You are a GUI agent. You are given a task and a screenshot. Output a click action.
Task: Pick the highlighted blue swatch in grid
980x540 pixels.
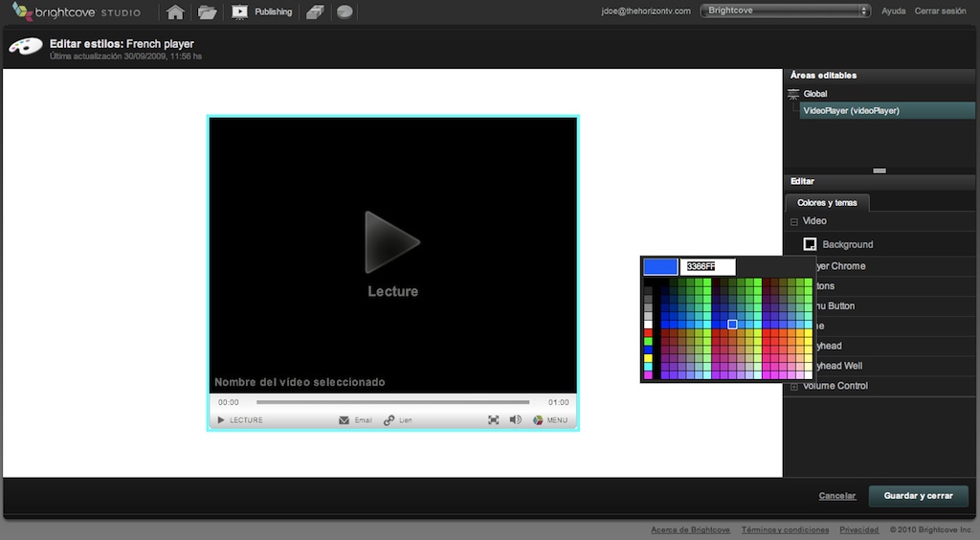732,325
